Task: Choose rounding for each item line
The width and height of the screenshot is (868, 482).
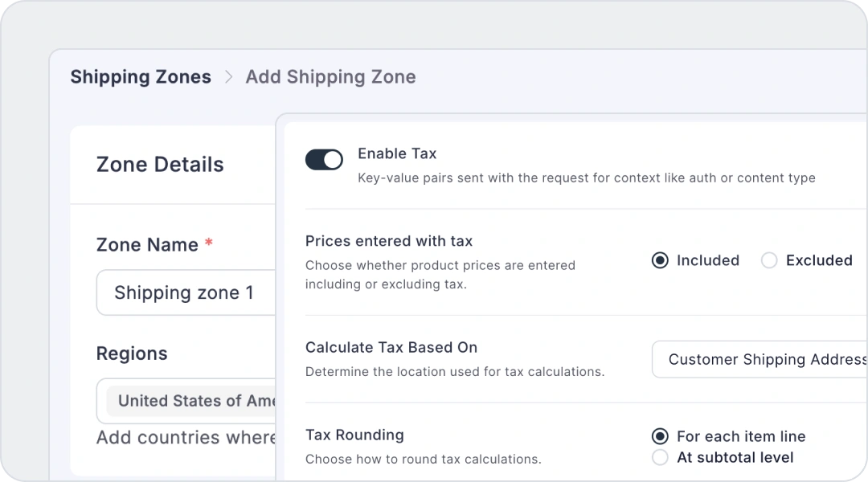Action: pyautogui.click(x=660, y=436)
